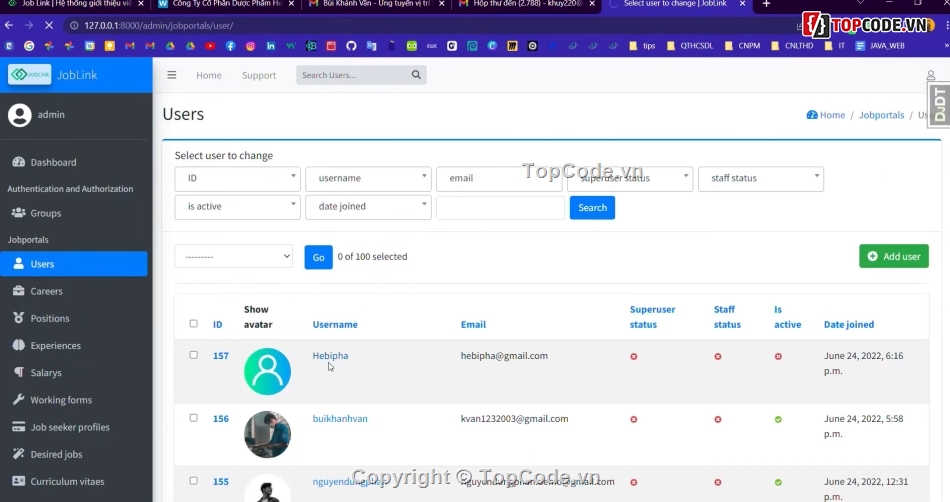Open the ID filter dropdown
950x502 pixels.
238,179
